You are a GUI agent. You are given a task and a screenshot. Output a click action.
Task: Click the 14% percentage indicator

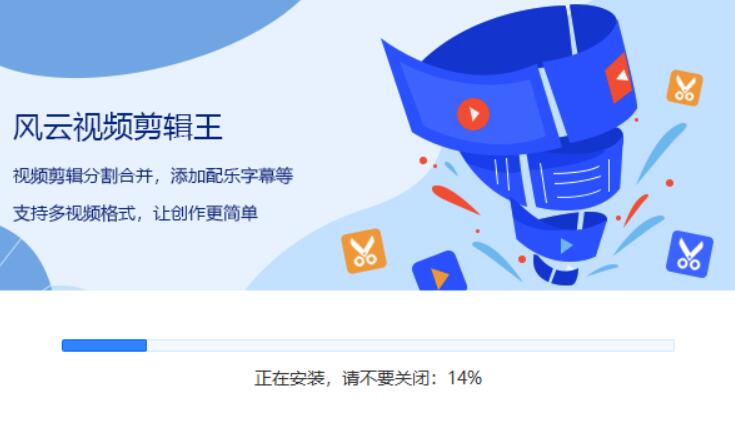(465, 378)
